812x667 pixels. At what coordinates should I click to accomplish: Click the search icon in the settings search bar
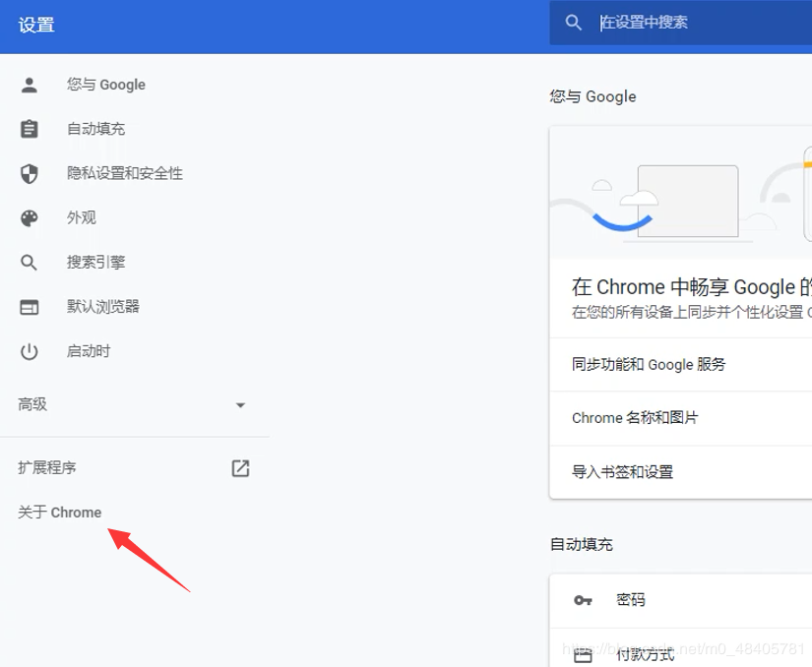(573, 23)
